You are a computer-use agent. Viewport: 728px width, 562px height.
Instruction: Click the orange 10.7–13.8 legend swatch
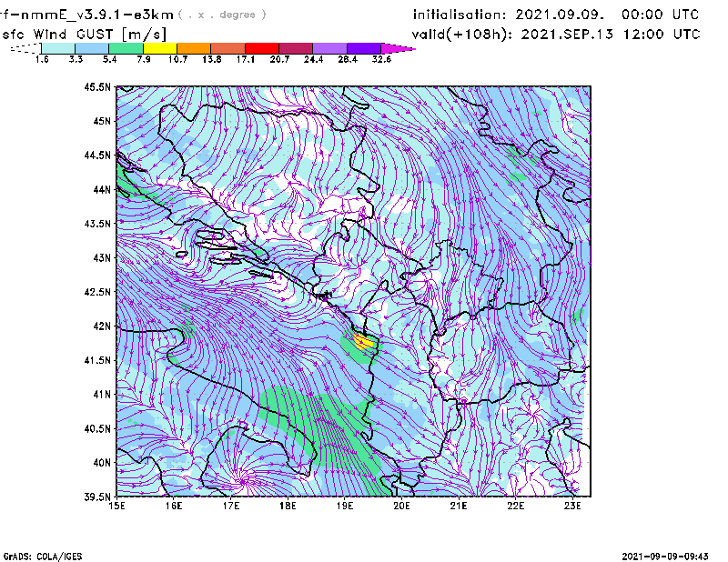[x=194, y=48]
